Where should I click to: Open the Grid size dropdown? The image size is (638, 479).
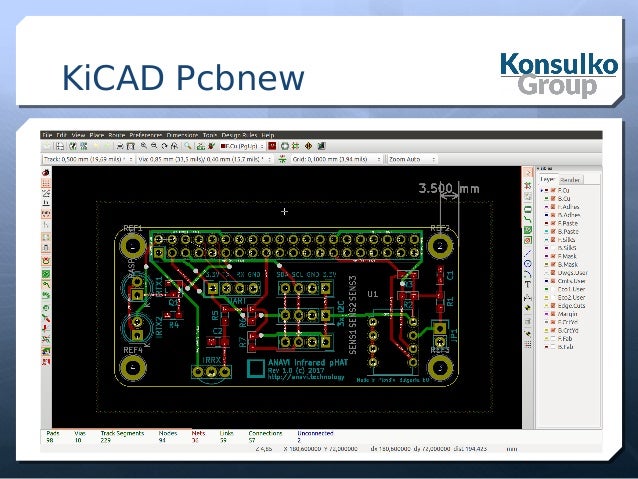coord(336,159)
